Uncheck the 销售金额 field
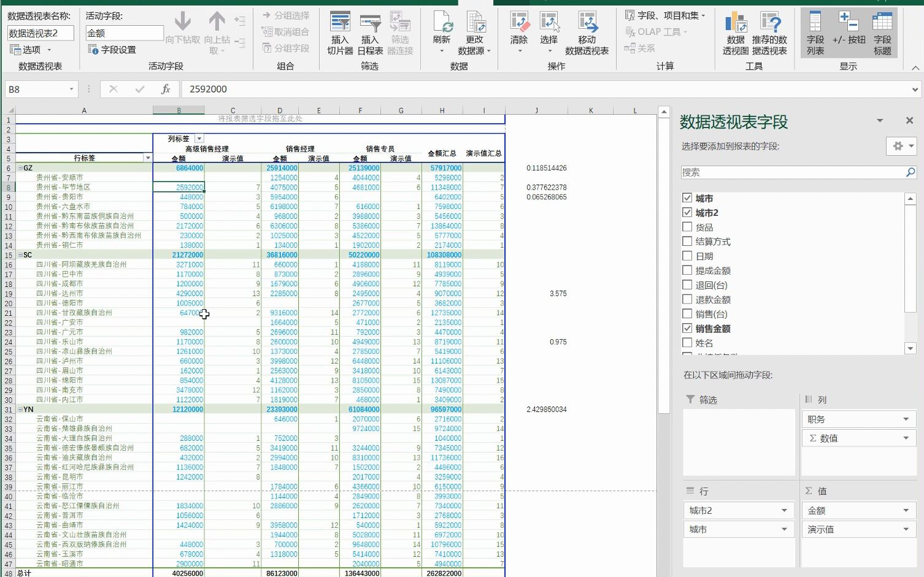924x577 pixels. (687, 328)
